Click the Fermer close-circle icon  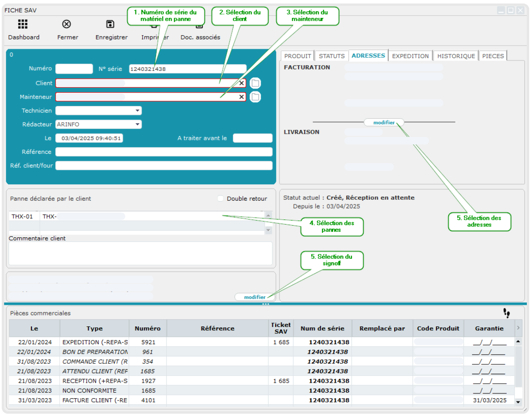coord(67,24)
